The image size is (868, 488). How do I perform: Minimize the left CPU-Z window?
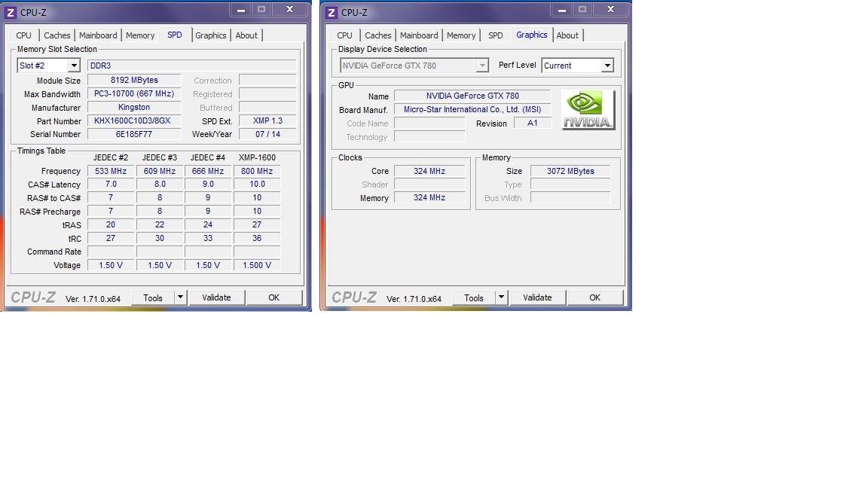pos(241,9)
